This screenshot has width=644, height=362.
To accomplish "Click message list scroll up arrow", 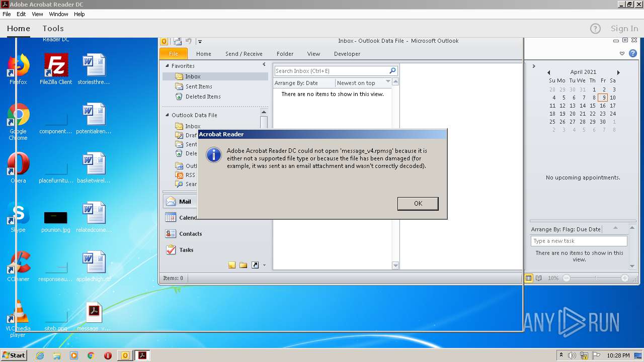I will point(395,81).
